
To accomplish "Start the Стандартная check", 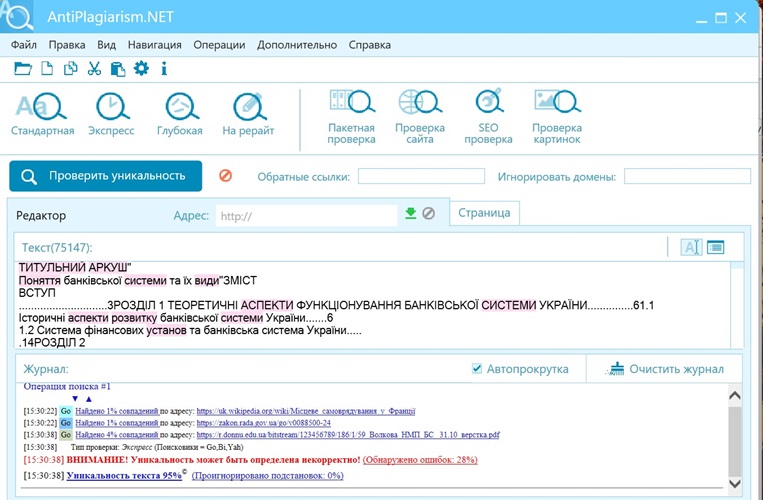I will tap(42, 114).
